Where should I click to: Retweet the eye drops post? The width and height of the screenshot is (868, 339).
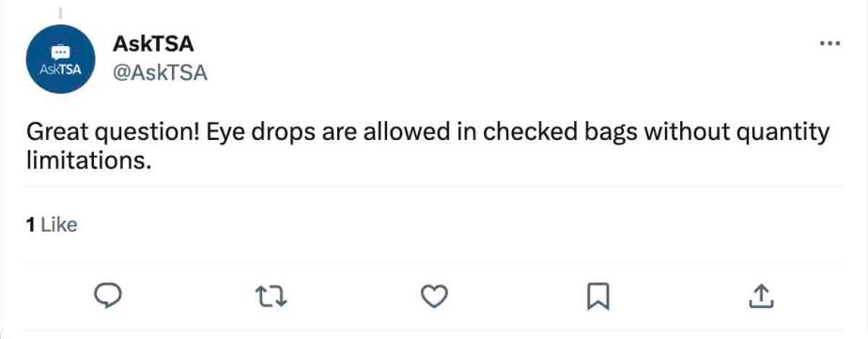point(270,297)
